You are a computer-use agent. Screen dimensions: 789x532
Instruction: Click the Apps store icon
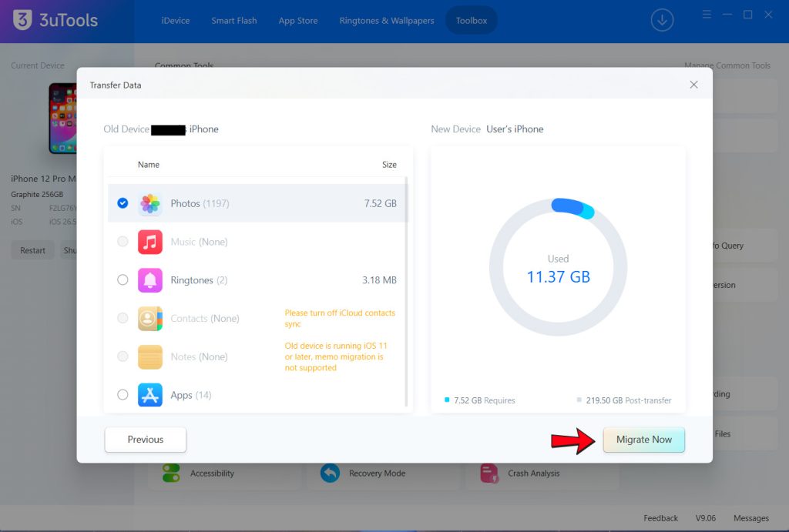click(150, 395)
